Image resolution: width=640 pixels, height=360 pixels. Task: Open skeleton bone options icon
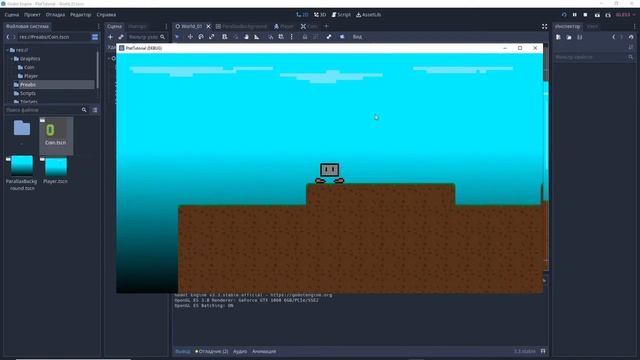(329, 37)
